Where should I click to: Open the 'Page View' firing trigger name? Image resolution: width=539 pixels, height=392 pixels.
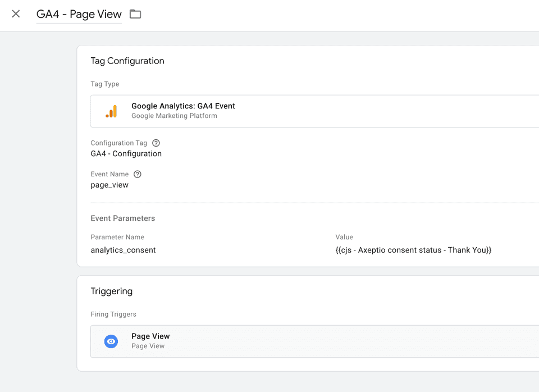click(150, 336)
